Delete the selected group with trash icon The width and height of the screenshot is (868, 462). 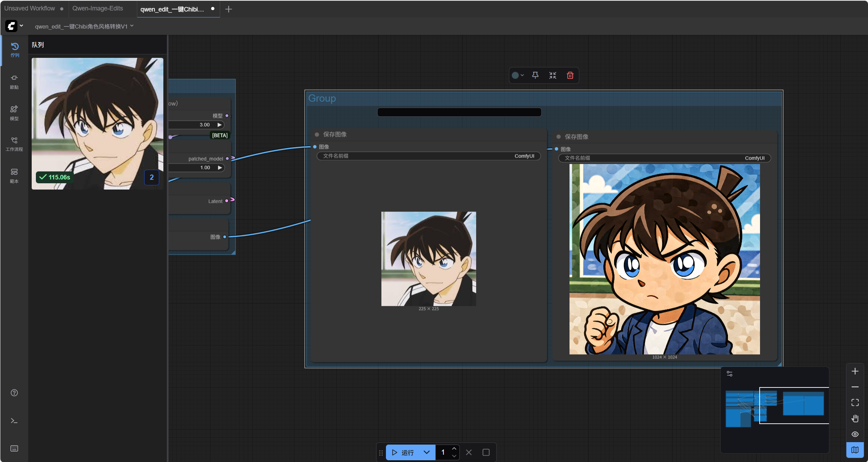570,75
